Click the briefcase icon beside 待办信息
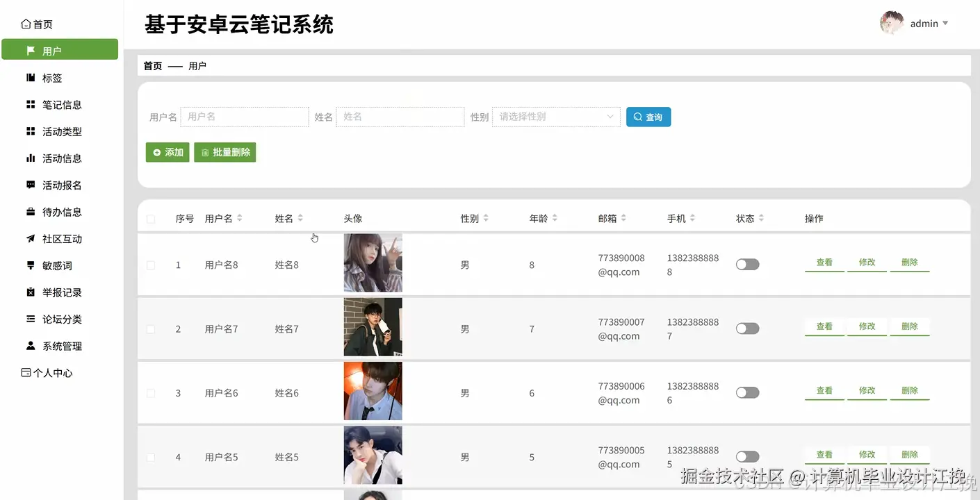 [31, 212]
